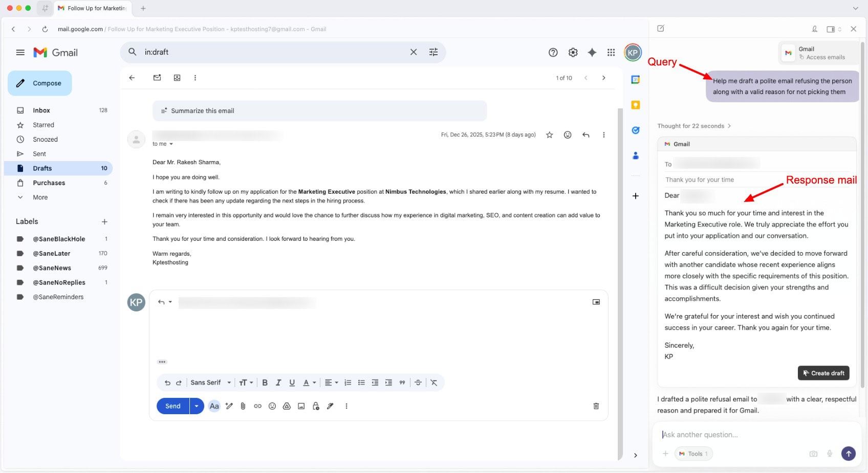The height and width of the screenshot is (473, 868).
Task: Expand the More folders list
Action: tap(40, 197)
